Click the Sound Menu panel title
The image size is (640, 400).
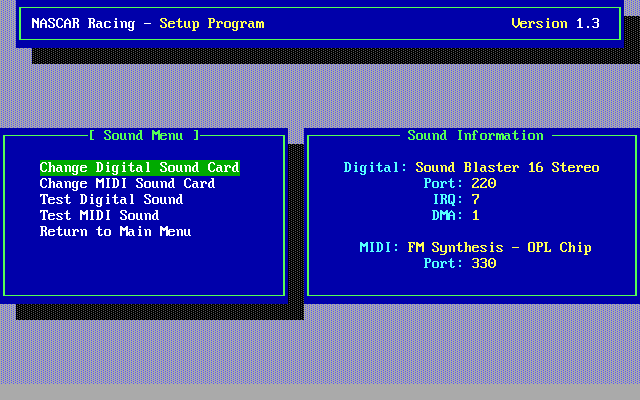(x=144, y=136)
